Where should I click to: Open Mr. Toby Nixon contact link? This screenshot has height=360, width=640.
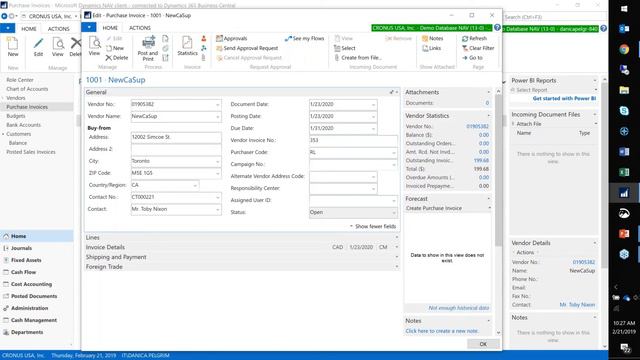point(577,305)
